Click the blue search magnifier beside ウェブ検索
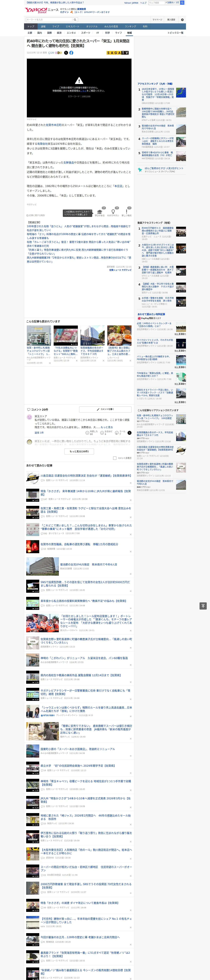Image resolution: width=210 pixels, height=980 pixels. 182,3
